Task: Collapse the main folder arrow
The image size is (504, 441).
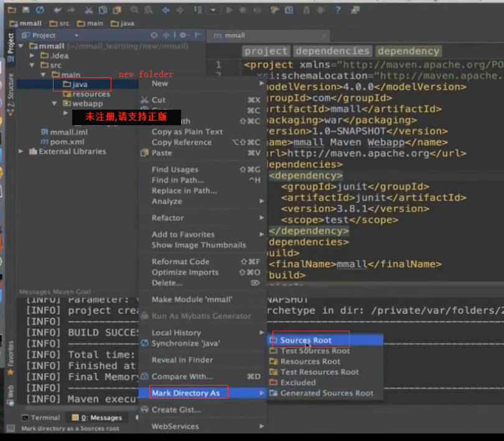Action: (x=44, y=75)
